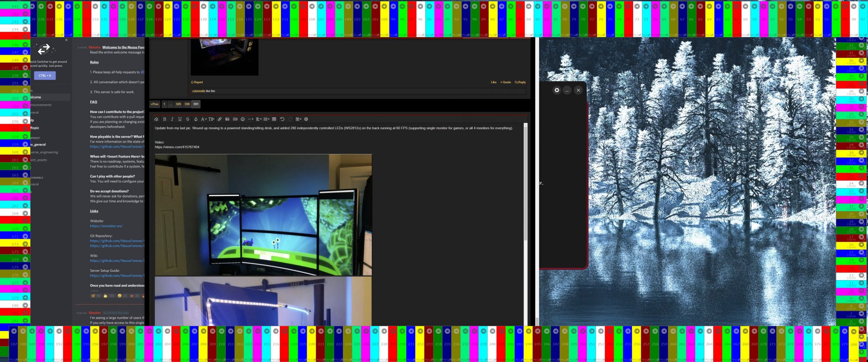Click the CTRL + K quick switcher button
Screen dimensions: 868x362
coord(45,75)
